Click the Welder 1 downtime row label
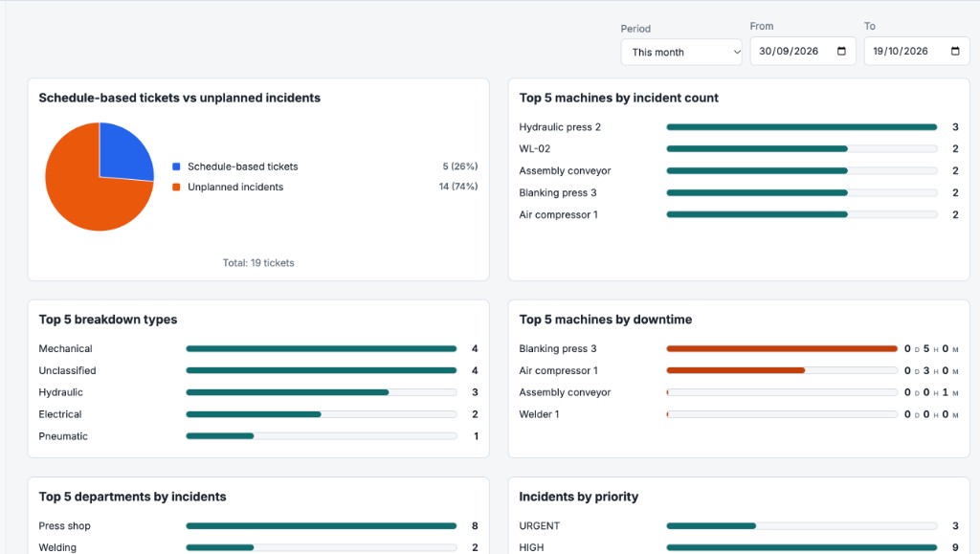 [539, 414]
